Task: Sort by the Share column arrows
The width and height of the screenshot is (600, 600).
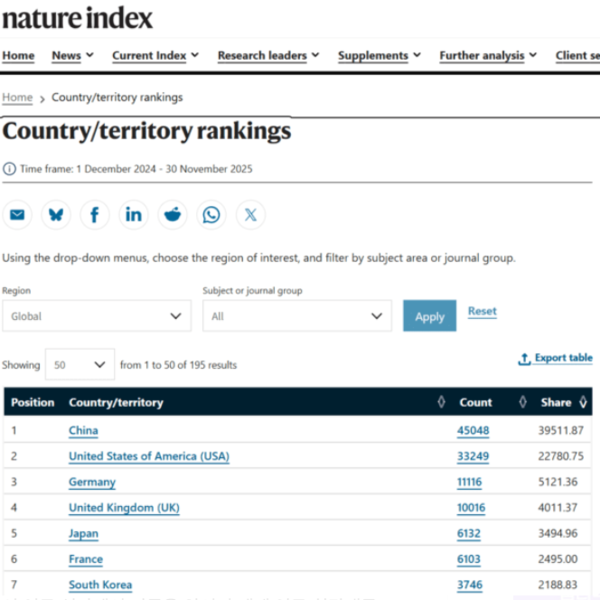Action: (x=583, y=402)
